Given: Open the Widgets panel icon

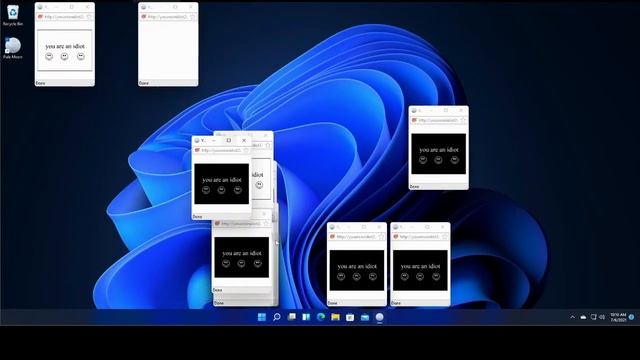Looking at the screenshot, I should point(306,317).
